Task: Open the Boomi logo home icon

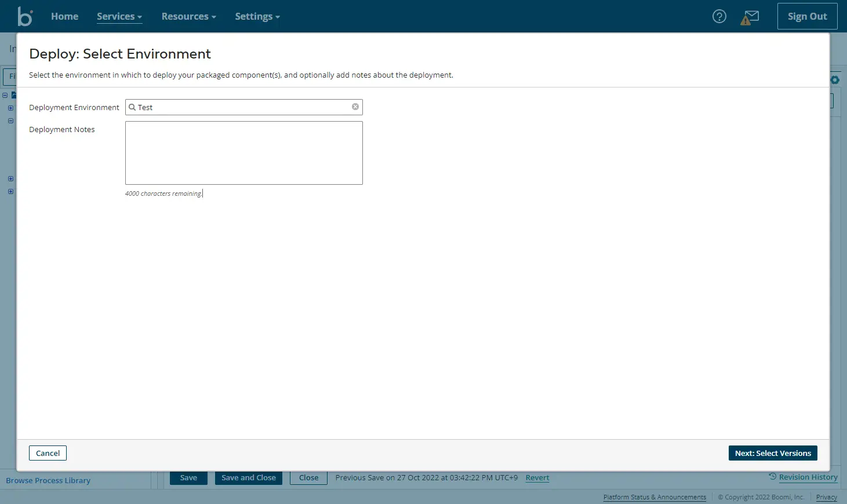Action: [25, 16]
